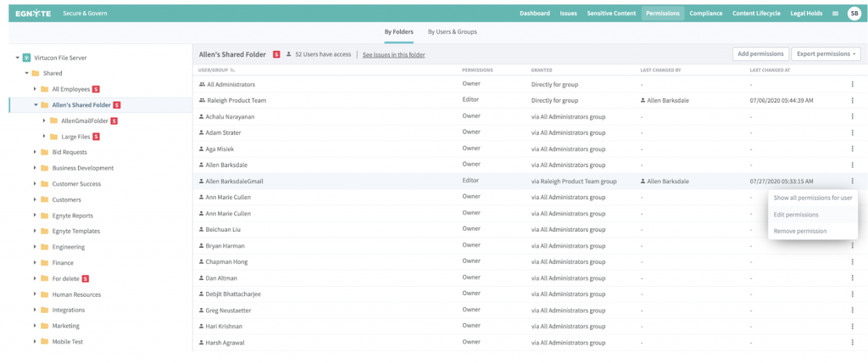Open the Export permissions dropdown
The width and height of the screenshot is (868, 363).
tap(827, 53)
